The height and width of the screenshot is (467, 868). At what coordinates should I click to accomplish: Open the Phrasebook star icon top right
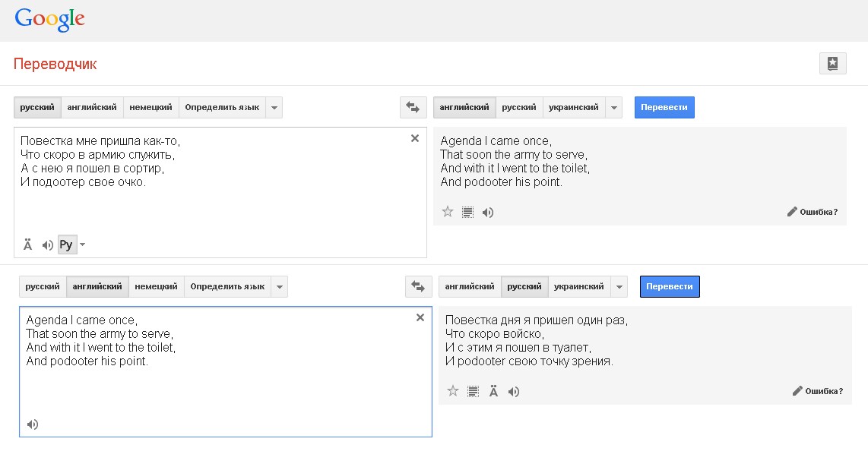[832, 64]
